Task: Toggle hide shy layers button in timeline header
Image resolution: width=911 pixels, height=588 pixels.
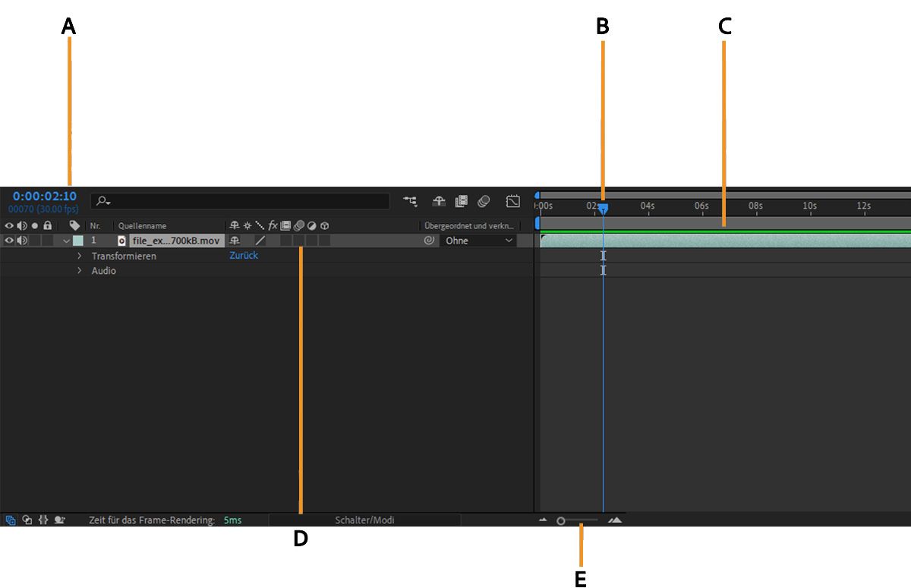Action: (439, 201)
